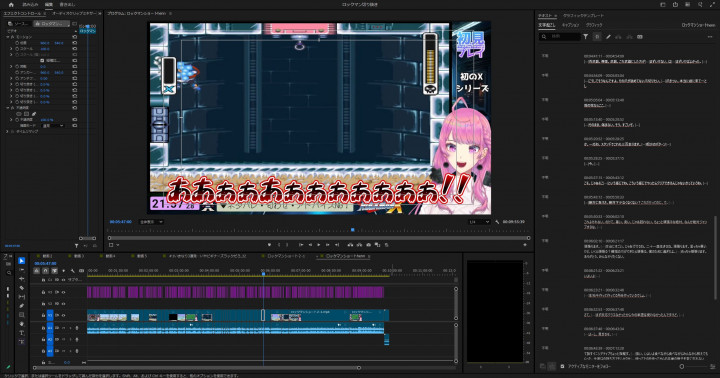Select the Slip tool
This screenshot has width=720, height=378.
22,297
